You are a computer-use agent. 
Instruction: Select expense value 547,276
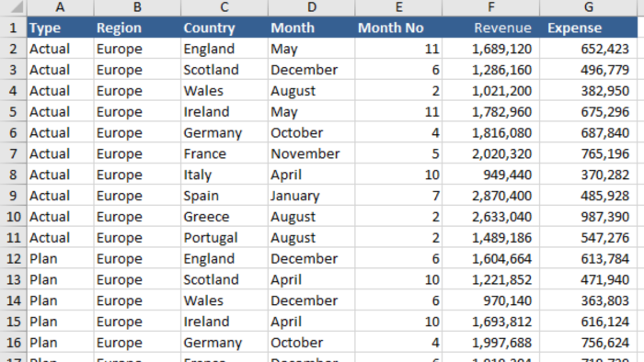589,237
